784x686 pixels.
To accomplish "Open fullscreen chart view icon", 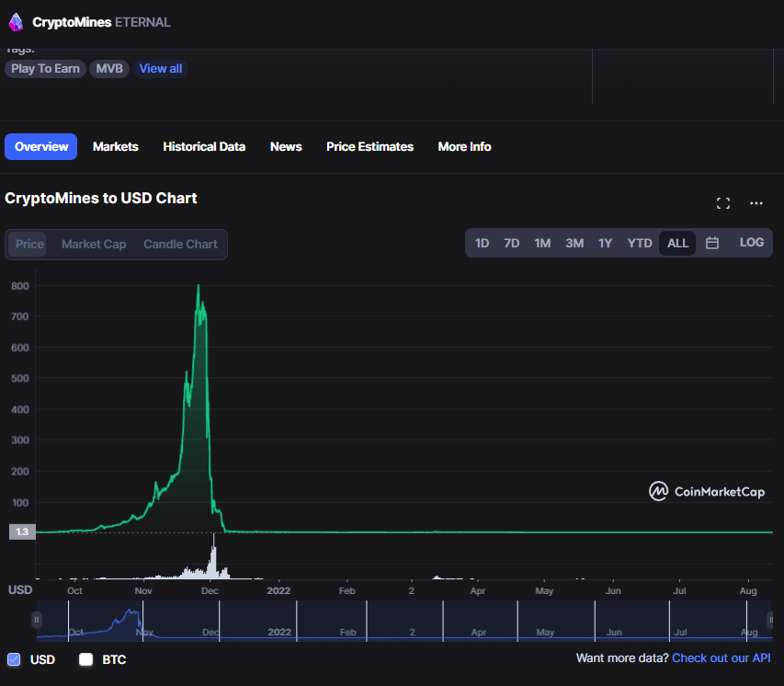I will click(723, 203).
